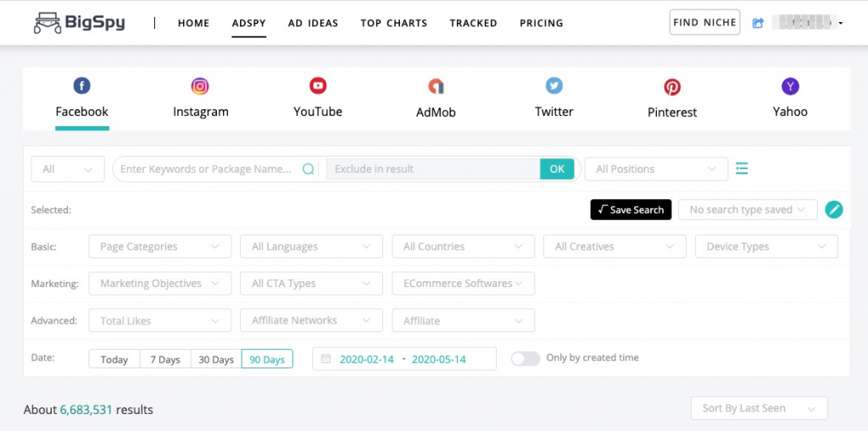Expand the Affiliate Networks dropdown
Image resolution: width=868 pixels, height=431 pixels.
click(311, 320)
